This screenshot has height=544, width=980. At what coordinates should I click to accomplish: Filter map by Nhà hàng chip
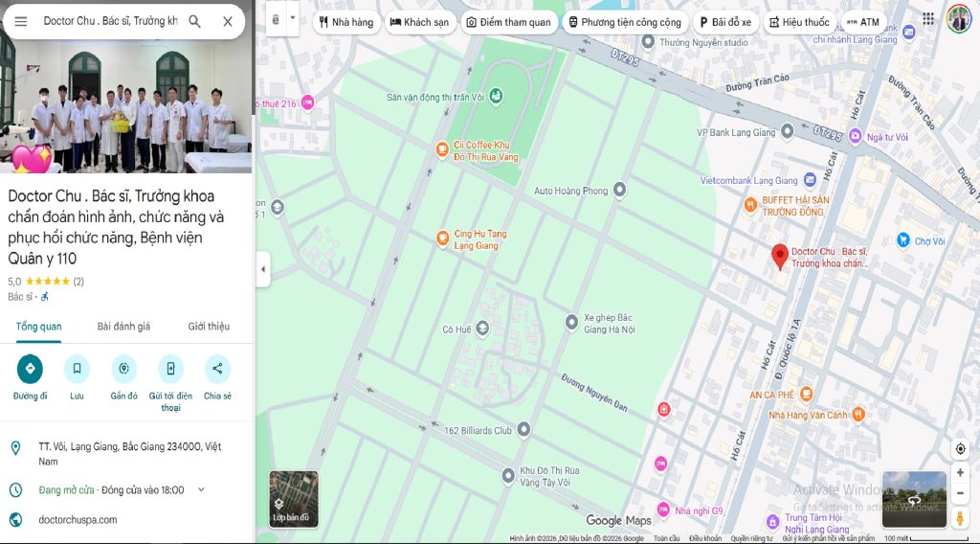[345, 22]
